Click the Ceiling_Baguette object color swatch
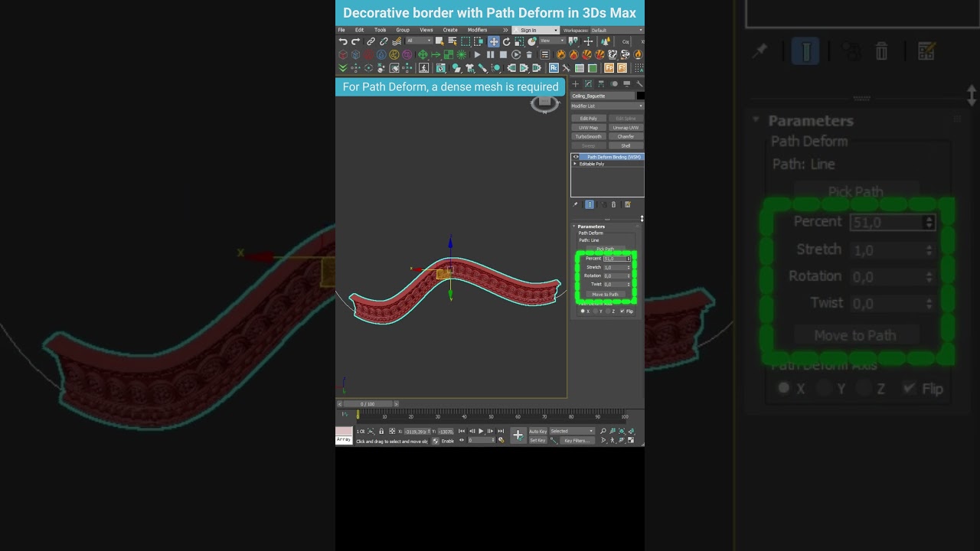The width and height of the screenshot is (980, 551). pyautogui.click(x=640, y=96)
